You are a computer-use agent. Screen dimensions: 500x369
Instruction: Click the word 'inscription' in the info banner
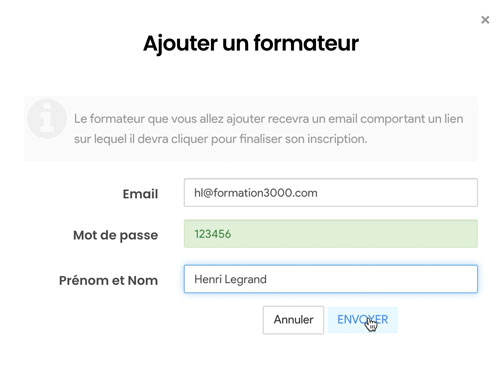click(337, 139)
